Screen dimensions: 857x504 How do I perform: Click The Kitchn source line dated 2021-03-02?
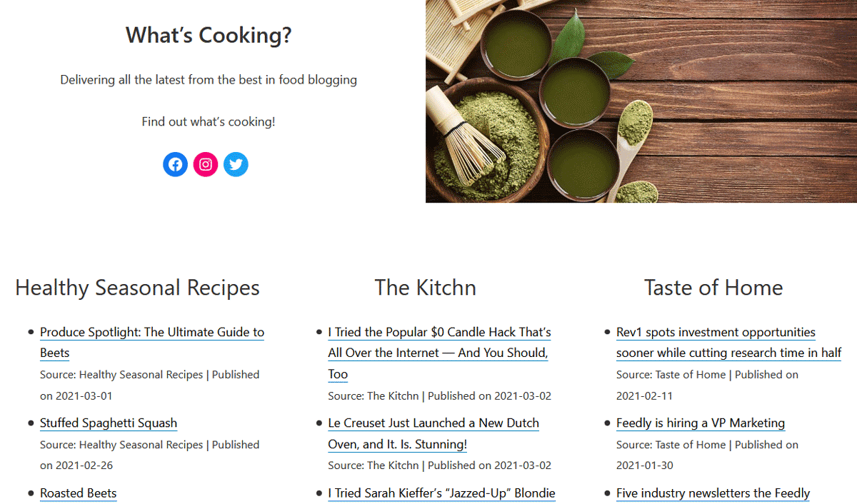tap(439, 395)
